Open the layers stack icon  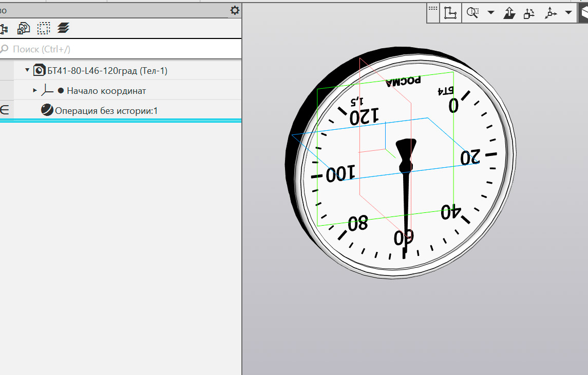pos(63,28)
